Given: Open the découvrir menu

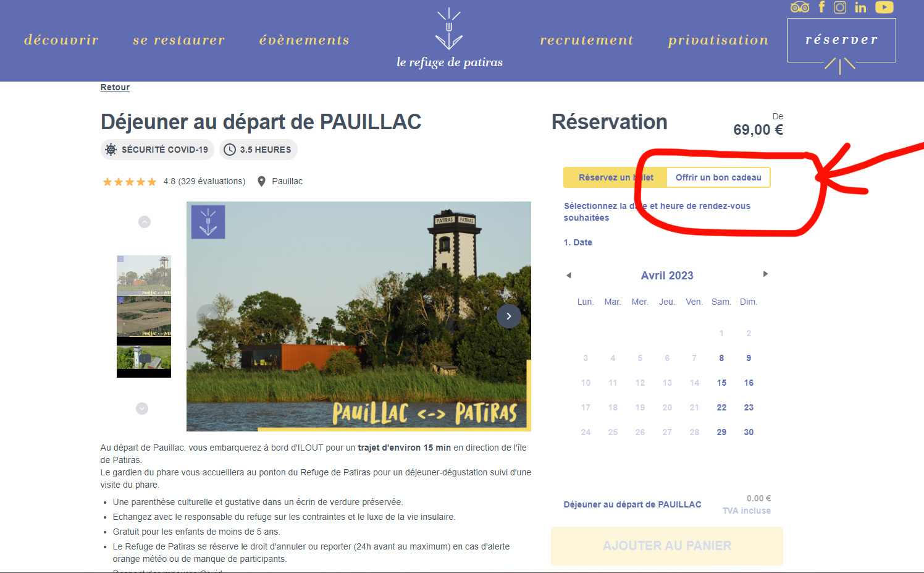Looking at the screenshot, I should click(x=61, y=40).
